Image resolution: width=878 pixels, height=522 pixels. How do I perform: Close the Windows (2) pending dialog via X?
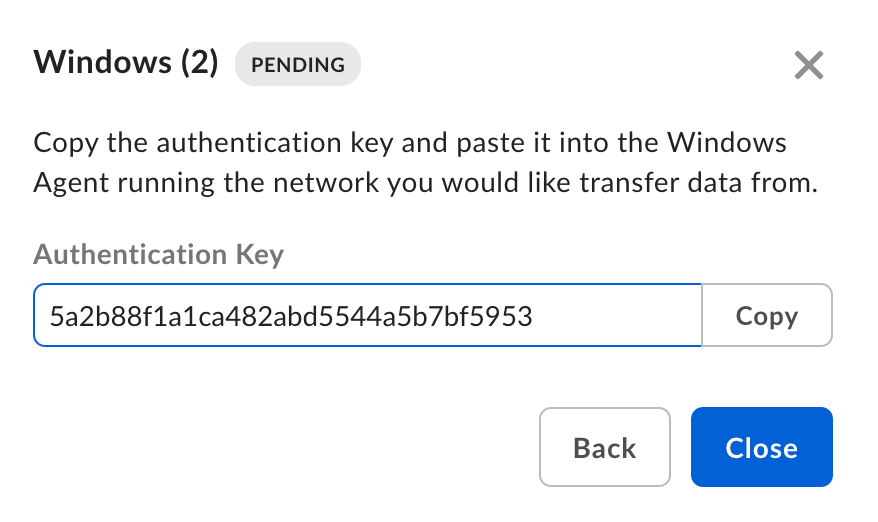[x=808, y=66]
